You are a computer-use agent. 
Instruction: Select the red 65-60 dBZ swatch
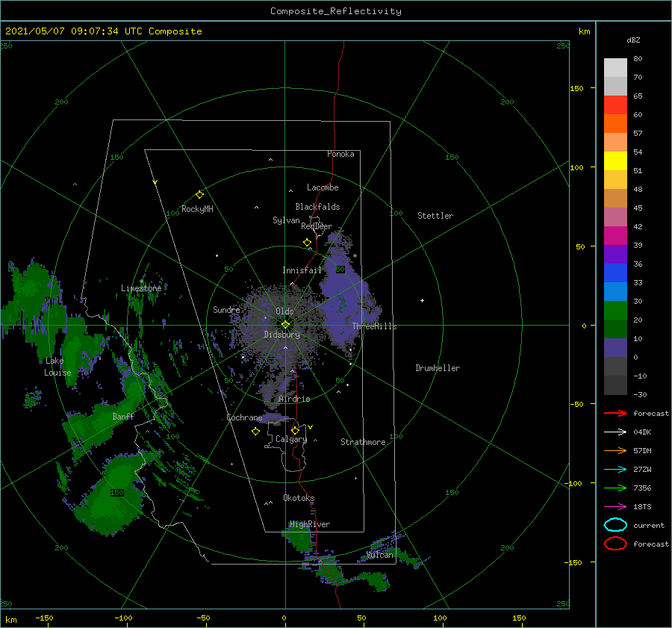615,105
